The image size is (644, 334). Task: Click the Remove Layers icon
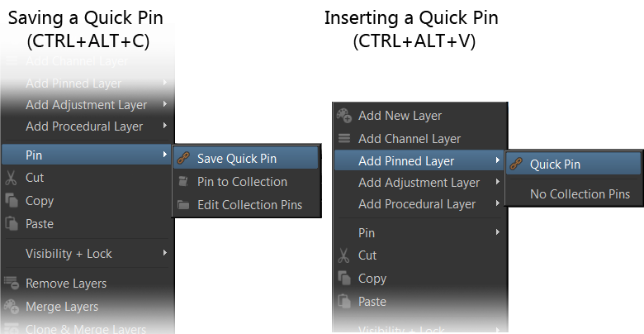12,284
